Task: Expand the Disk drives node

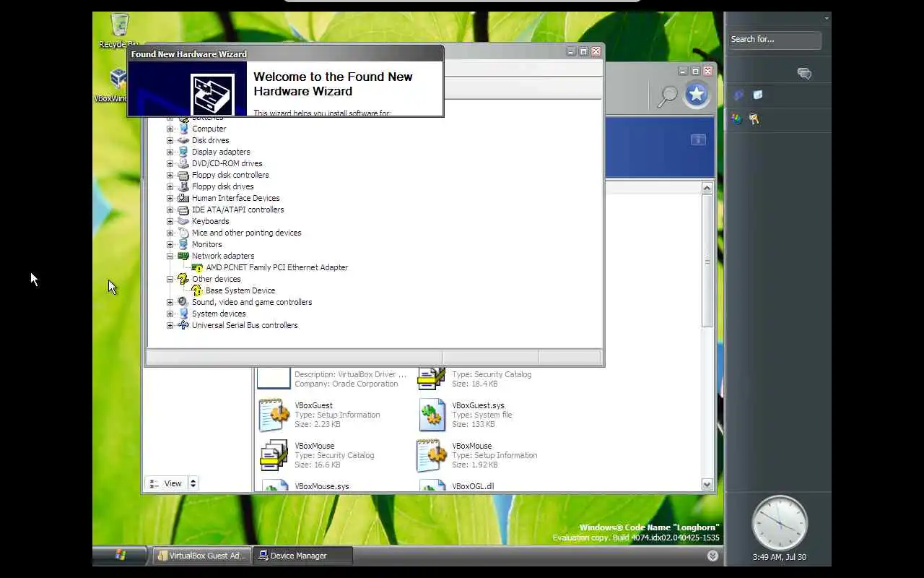Action: [170, 140]
